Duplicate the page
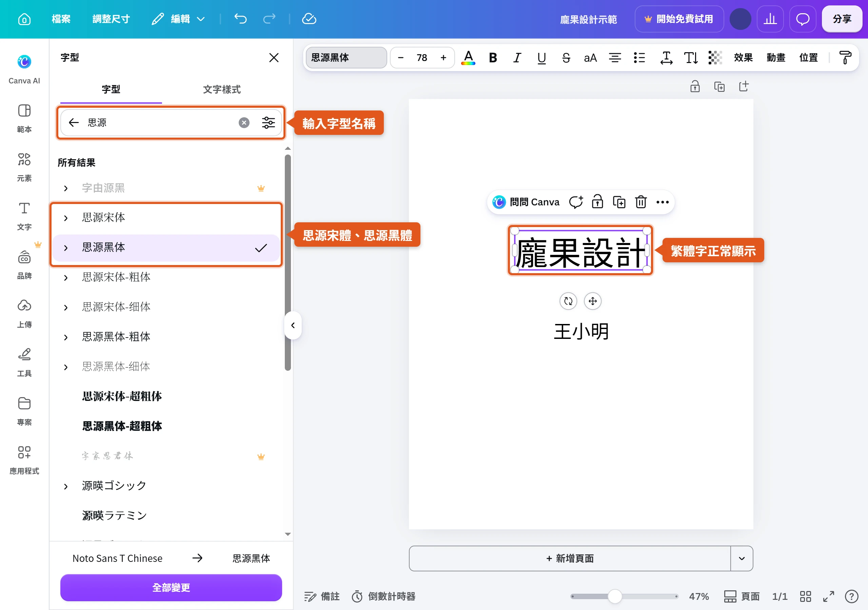This screenshot has width=868, height=610. click(x=719, y=86)
